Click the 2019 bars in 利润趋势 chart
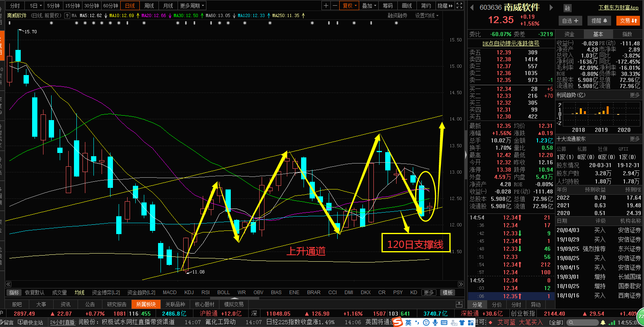644x327 pixels. (x=601, y=110)
